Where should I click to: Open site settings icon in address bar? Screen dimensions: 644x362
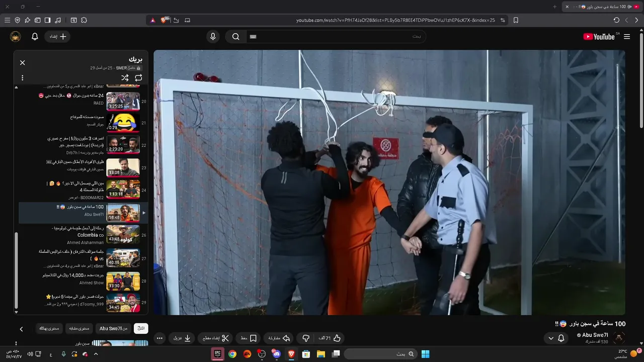click(502, 20)
